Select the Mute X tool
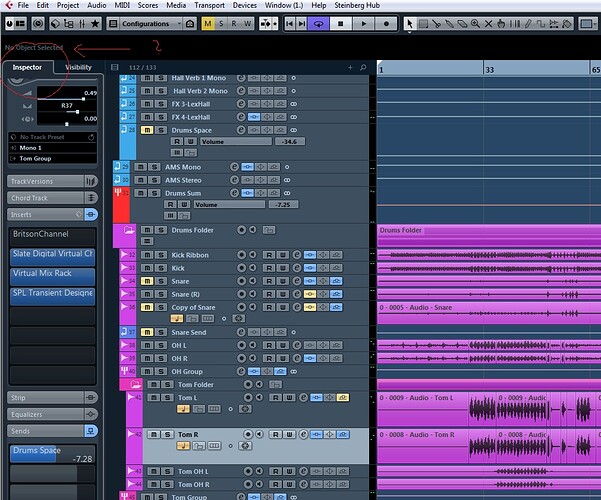Viewport: 601px width, 500px height. (x=488, y=24)
